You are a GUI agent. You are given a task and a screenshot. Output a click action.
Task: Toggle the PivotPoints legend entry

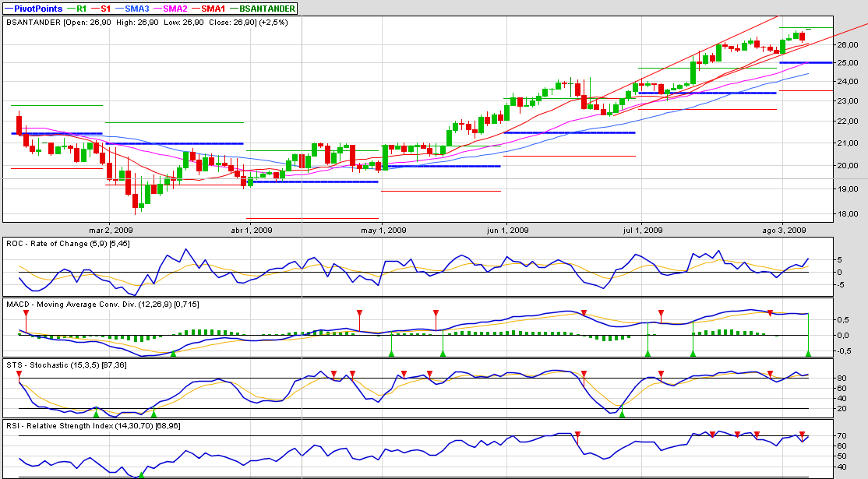pos(36,9)
